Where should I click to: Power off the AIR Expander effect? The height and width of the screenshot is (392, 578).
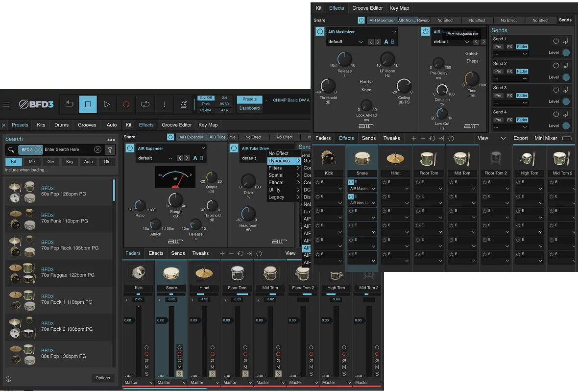click(130, 148)
